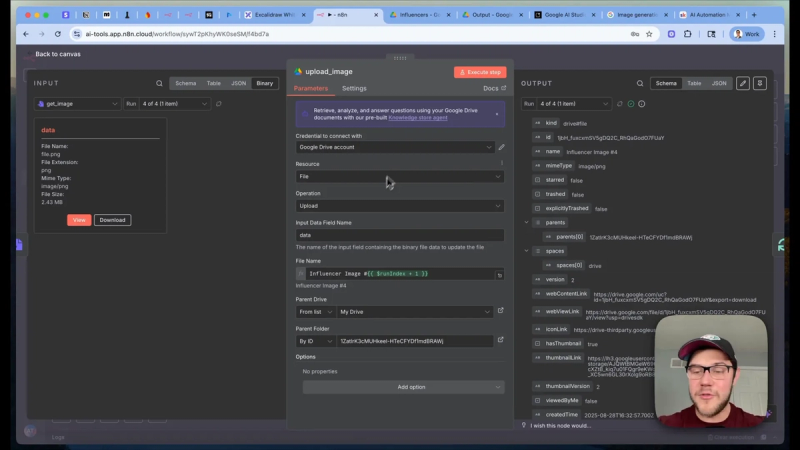This screenshot has width=800, height=450.
Task: Open the Resource parameter options menu dots
Action: (x=502, y=163)
